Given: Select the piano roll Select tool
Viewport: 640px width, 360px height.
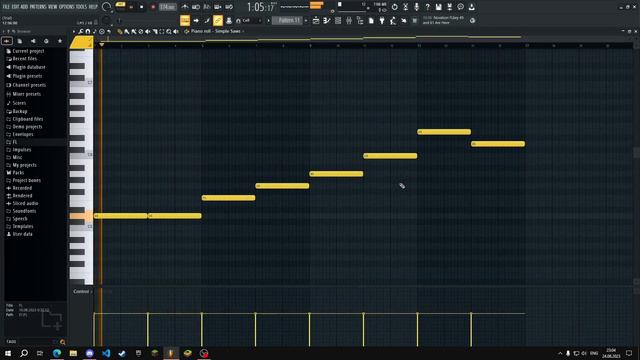Looking at the screenshot, I should [x=162, y=31].
